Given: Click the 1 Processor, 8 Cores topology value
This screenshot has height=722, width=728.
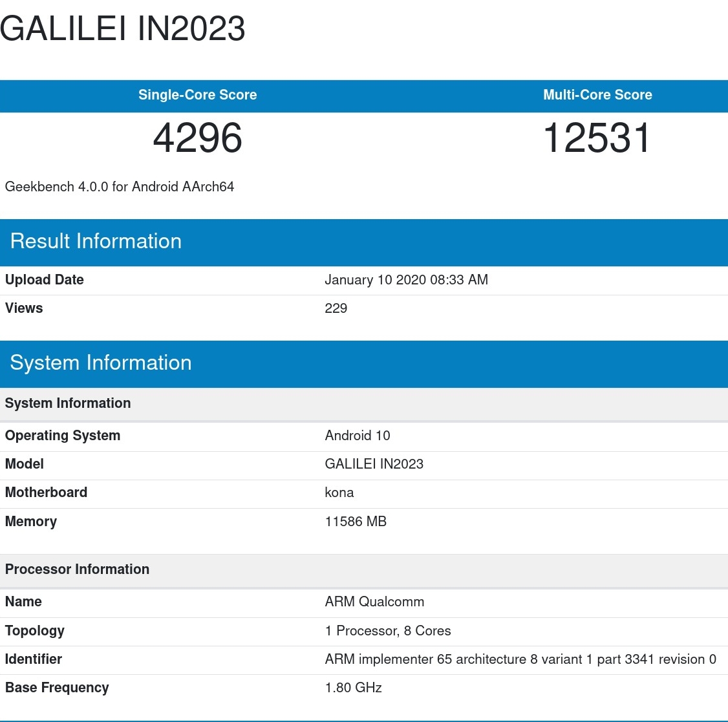Looking at the screenshot, I should [x=388, y=631].
